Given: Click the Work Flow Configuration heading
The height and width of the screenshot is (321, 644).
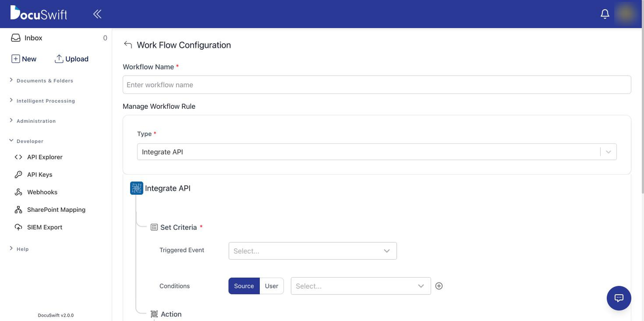Looking at the screenshot, I should (184, 45).
